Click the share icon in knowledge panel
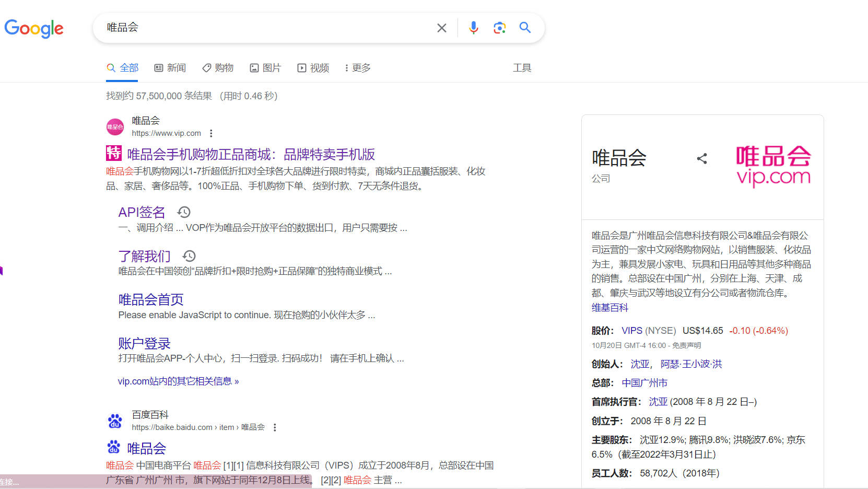This screenshot has width=868, height=489. point(702,158)
